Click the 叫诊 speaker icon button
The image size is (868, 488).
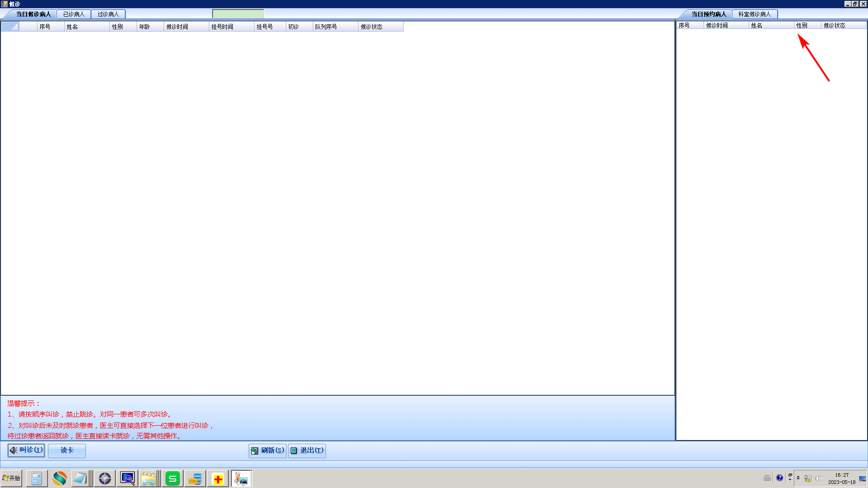pos(26,450)
